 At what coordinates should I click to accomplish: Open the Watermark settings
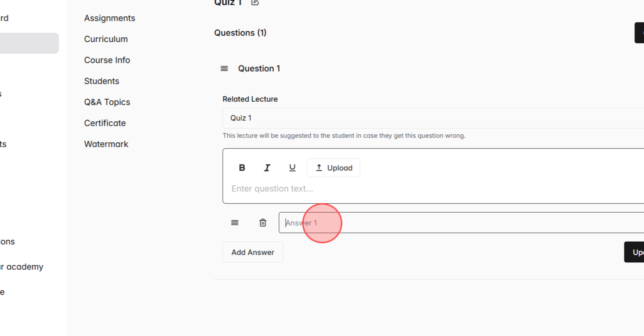click(106, 144)
